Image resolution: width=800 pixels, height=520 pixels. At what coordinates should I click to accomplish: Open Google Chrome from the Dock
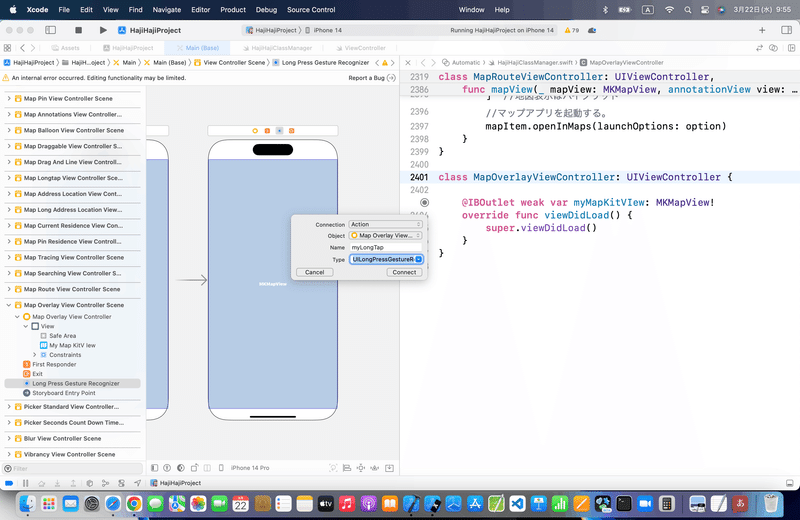point(134,504)
